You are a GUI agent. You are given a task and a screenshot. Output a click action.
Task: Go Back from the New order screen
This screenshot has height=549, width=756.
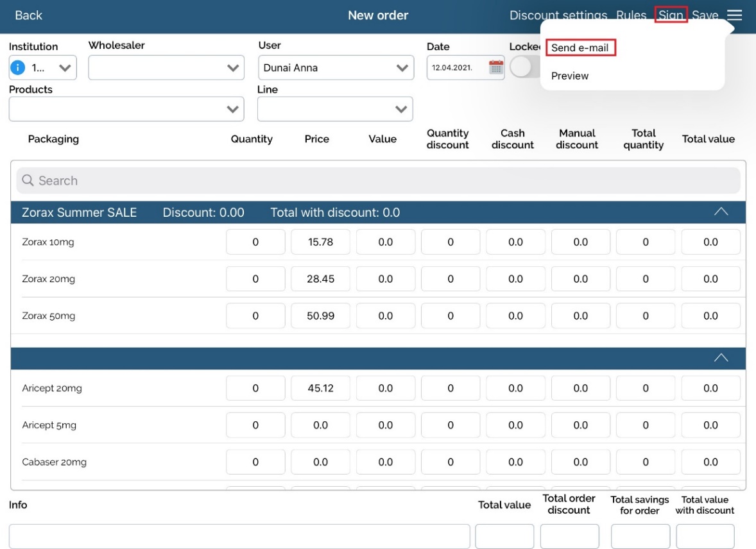coord(29,15)
